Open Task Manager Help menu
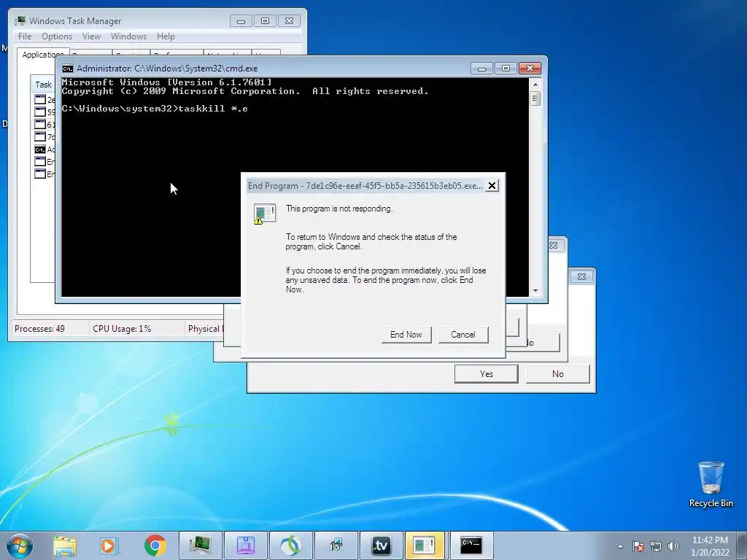This screenshot has height=560, width=747. (x=166, y=36)
